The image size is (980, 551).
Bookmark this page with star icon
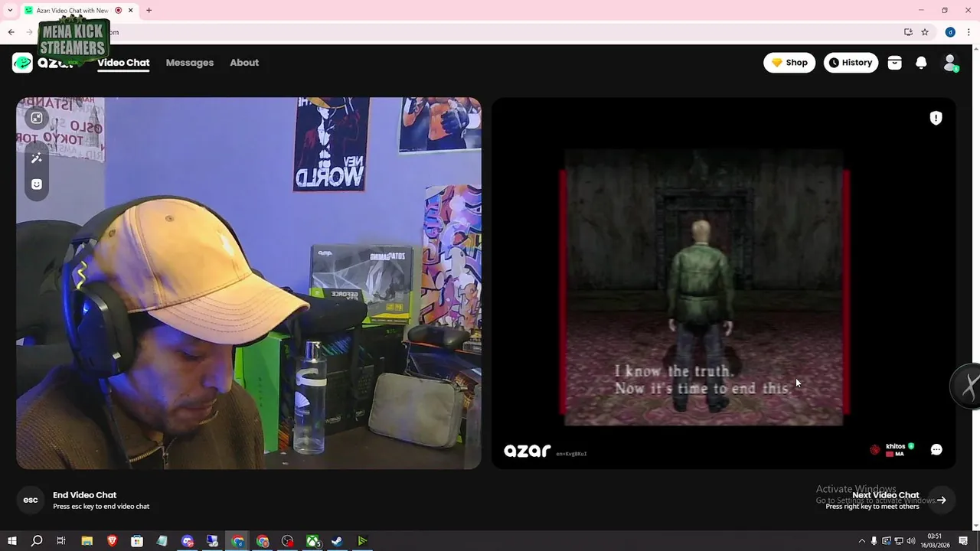click(x=925, y=32)
